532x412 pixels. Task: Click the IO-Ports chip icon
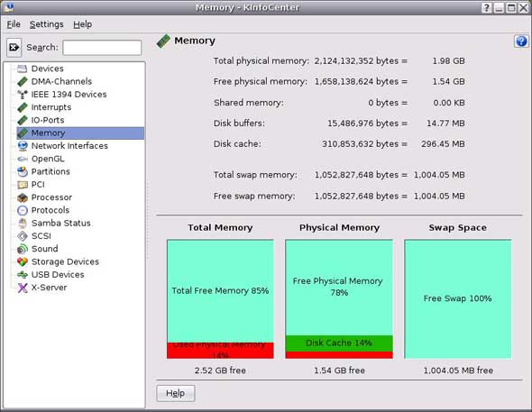pyautogui.click(x=23, y=121)
